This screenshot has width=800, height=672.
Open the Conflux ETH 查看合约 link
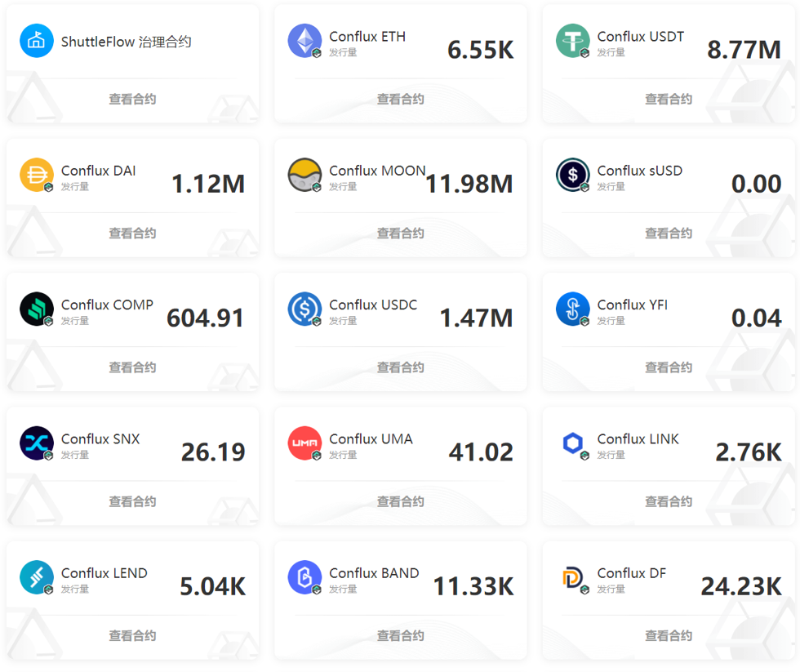(400, 99)
